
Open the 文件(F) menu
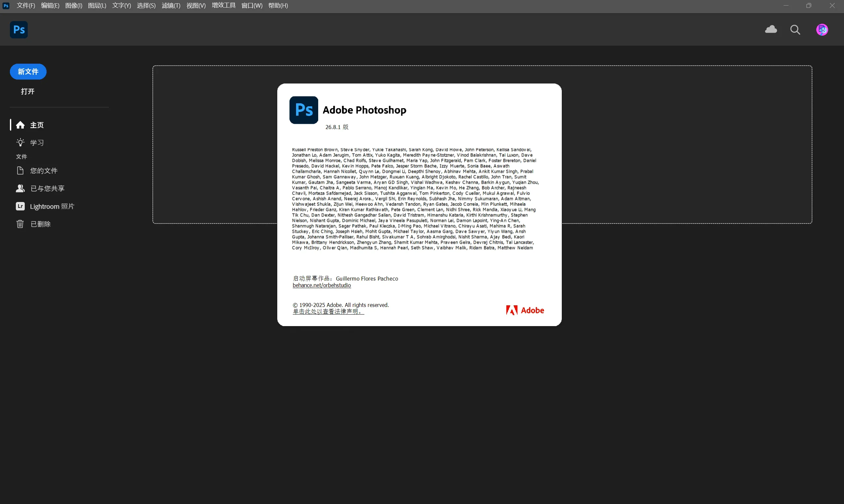pyautogui.click(x=26, y=5)
